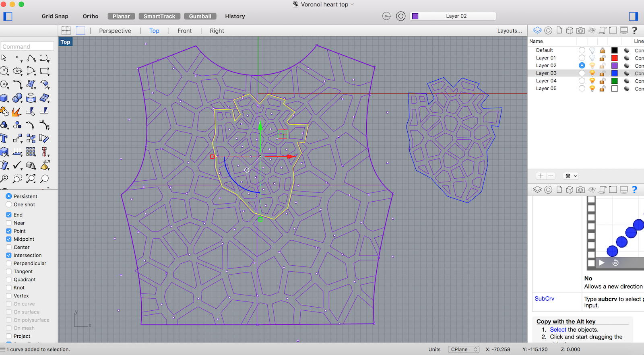Hide Layer 04 via its lightbulb
This screenshot has height=355, width=644.
tap(592, 81)
